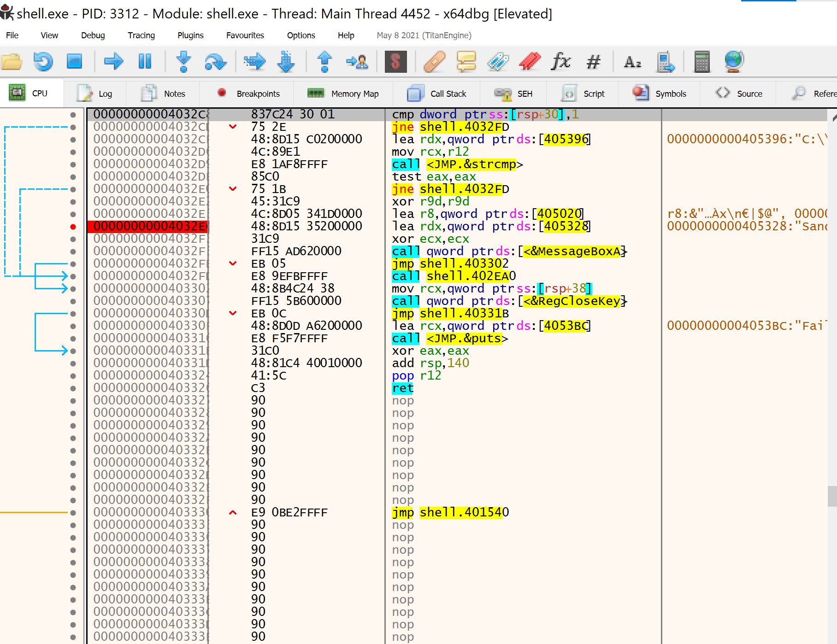Viewport: 837px width, 644px height.
Task: Click the Step into icon
Action: pos(184,61)
